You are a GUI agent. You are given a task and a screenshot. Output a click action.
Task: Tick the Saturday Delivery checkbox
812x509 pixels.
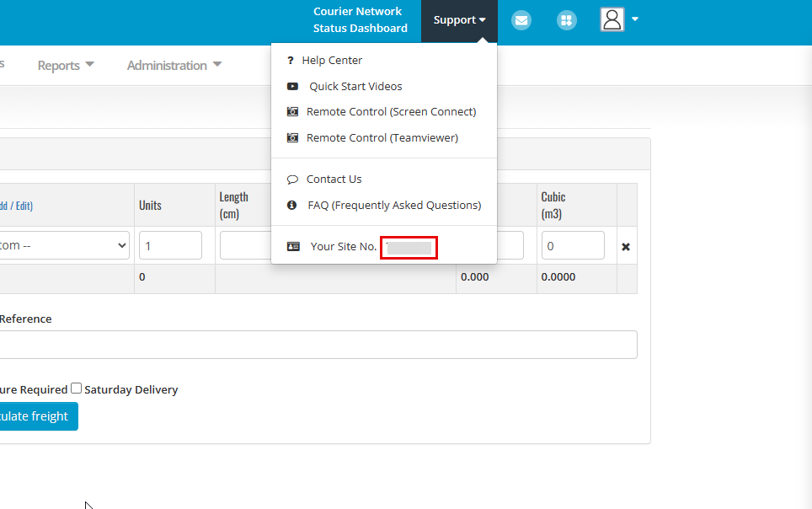point(76,388)
